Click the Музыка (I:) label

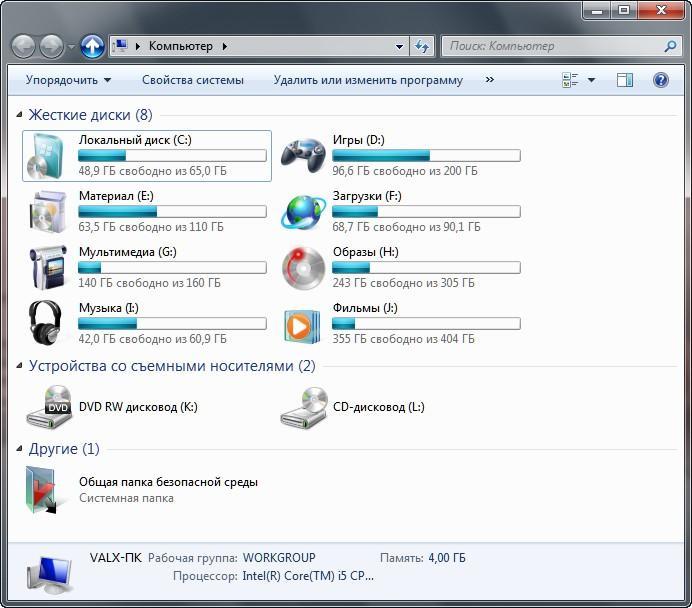pyautogui.click(x=109, y=308)
